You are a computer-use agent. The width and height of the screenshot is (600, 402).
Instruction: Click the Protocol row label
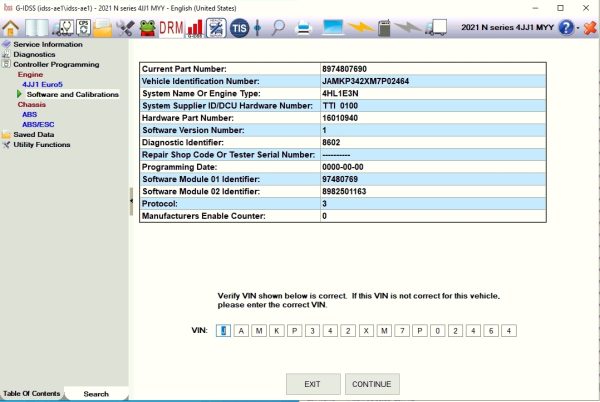[x=160, y=203]
